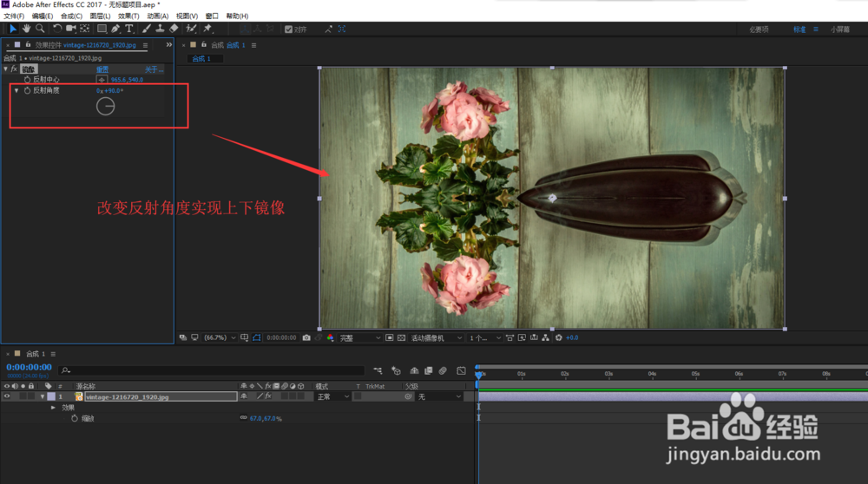This screenshot has height=484, width=868.
Task: Toggle the fx switch on the vintage layer
Action: coord(268,396)
